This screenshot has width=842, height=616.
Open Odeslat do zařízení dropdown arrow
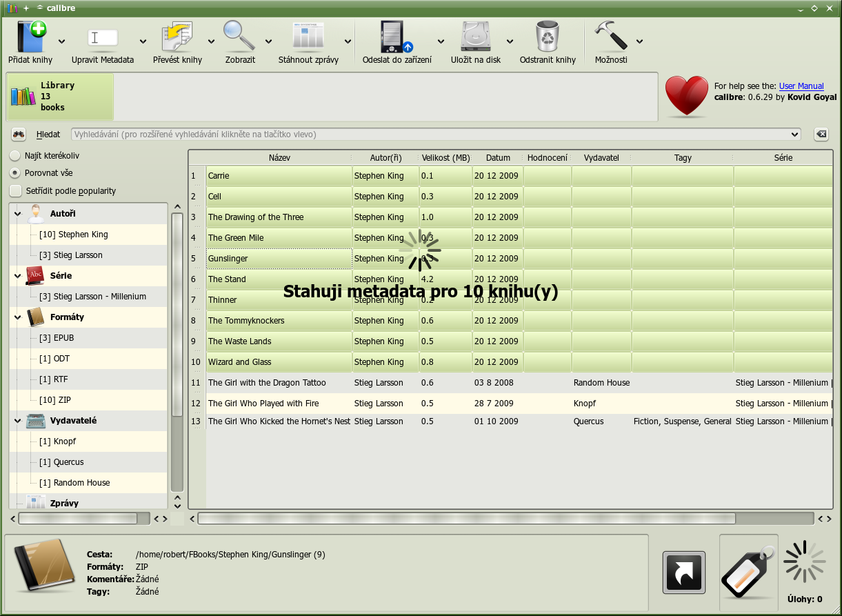click(x=441, y=41)
